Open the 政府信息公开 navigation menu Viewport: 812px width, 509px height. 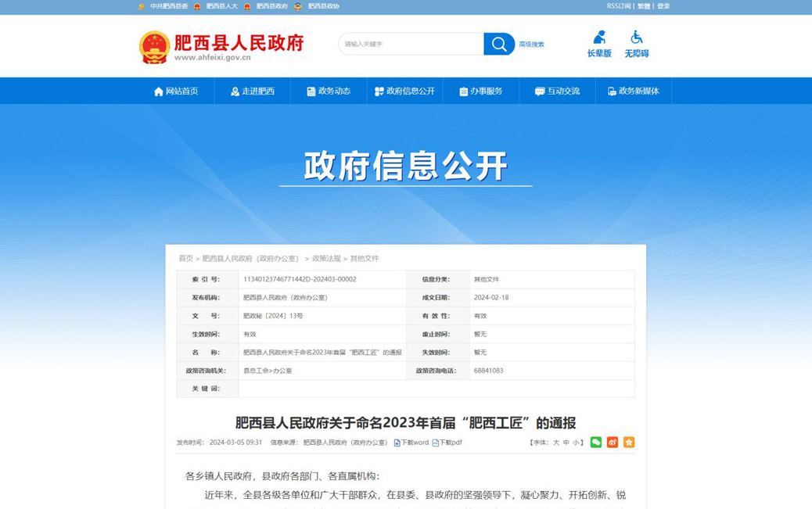[x=404, y=91]
